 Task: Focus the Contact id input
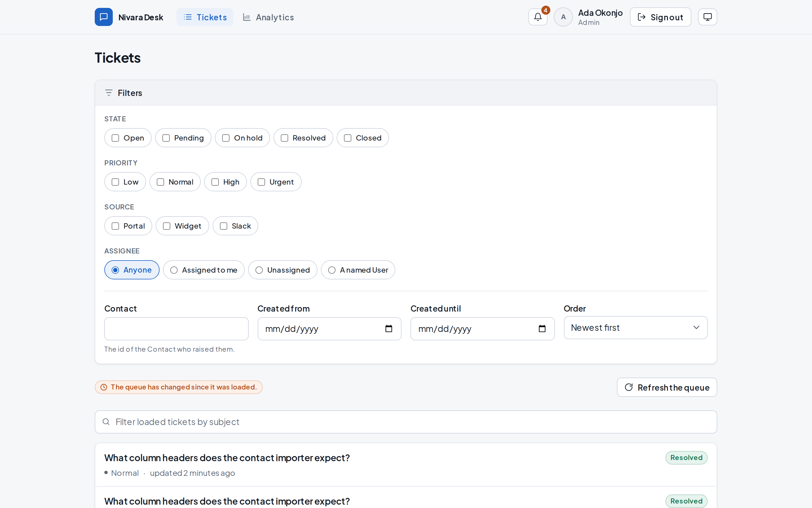tap(176, 329)
